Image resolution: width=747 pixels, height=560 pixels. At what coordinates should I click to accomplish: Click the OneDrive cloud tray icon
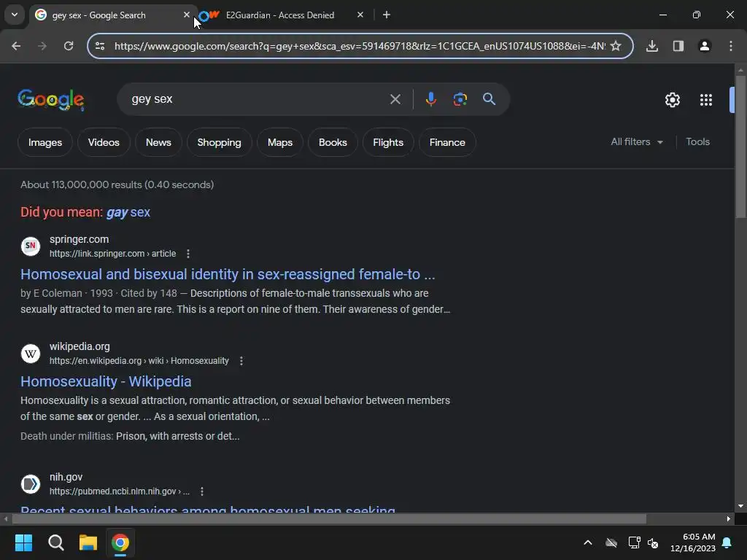click(x=611, y=542)
